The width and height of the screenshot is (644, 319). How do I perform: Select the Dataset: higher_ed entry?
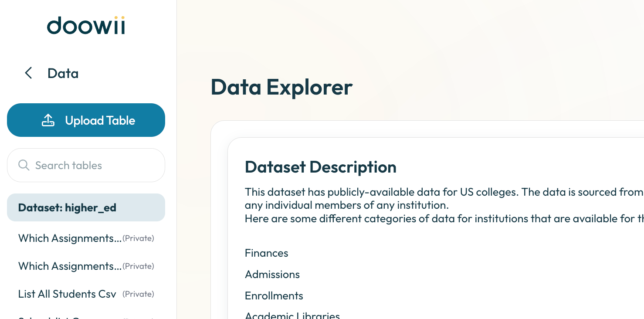(x=86, y=207)
